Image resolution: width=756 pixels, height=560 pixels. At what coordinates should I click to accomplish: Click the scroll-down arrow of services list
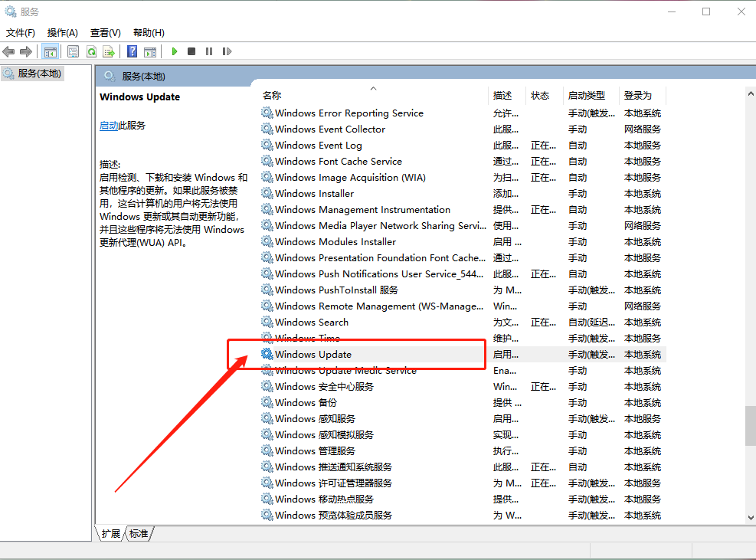tap(750, 518)
